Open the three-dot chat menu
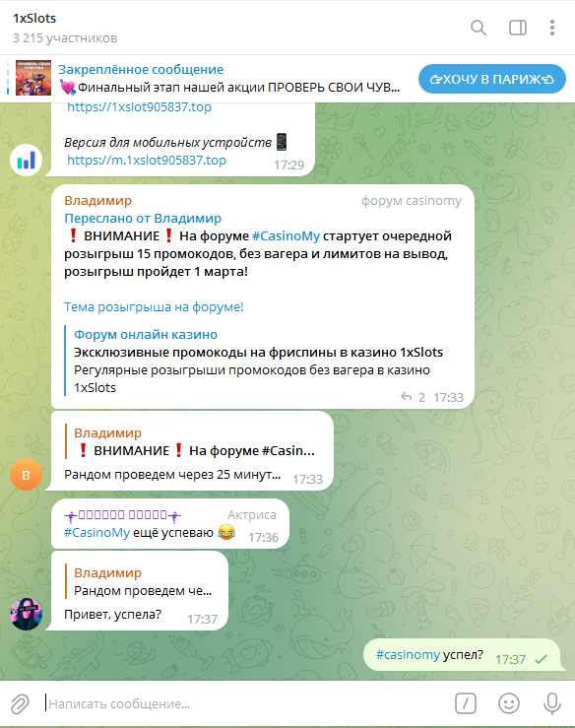The width and height of the screenshot is (575, 728). (x=551, y=28)
